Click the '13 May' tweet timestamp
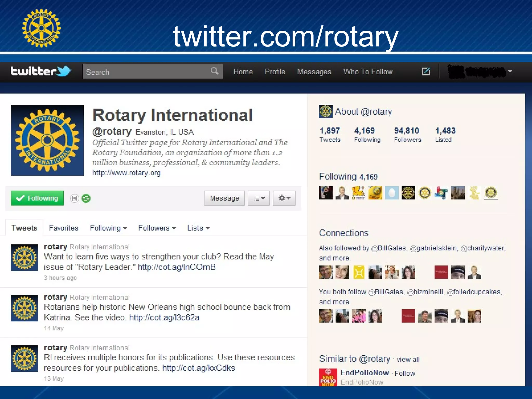The image size is (532, 399). pyautogui.click(x=54, y=379)
